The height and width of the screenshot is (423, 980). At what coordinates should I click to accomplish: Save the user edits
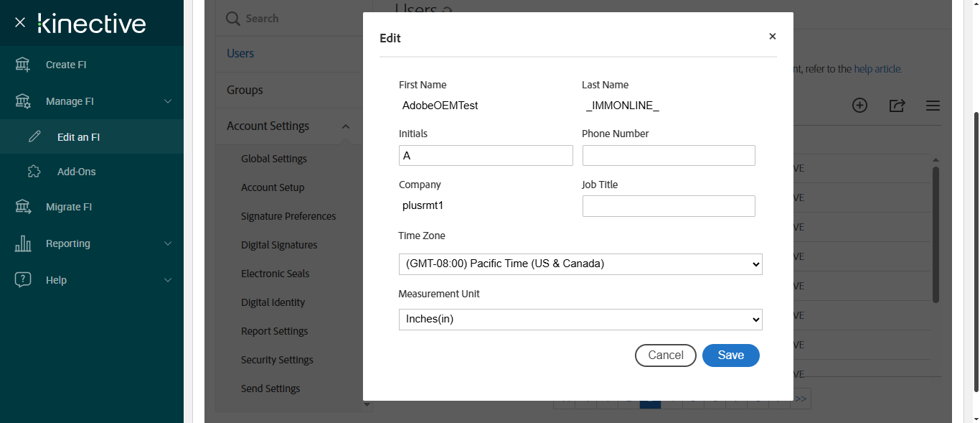coord(730,355)
